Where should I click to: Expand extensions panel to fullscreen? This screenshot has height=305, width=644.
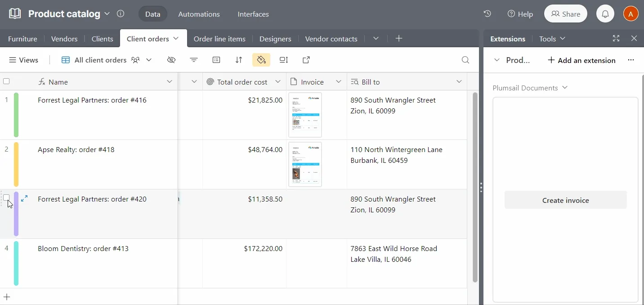click(616, 39)
